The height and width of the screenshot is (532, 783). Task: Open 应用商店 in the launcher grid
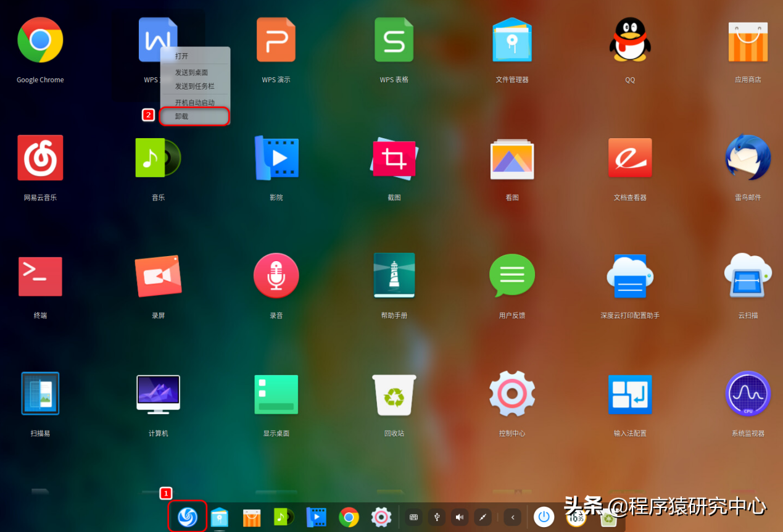[748, 41]
